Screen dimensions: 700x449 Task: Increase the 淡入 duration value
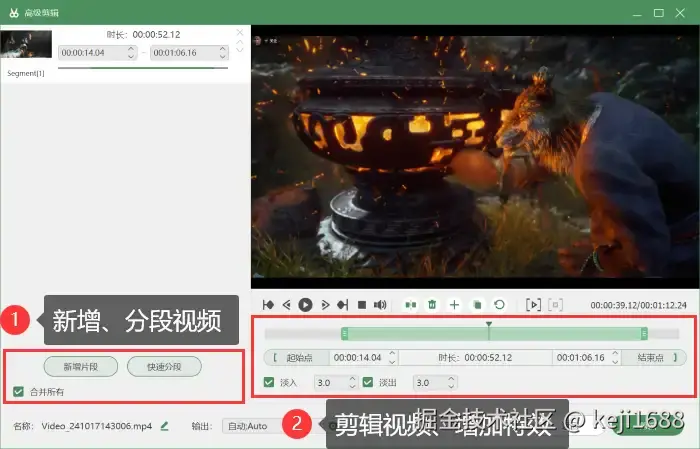point(352,379)
